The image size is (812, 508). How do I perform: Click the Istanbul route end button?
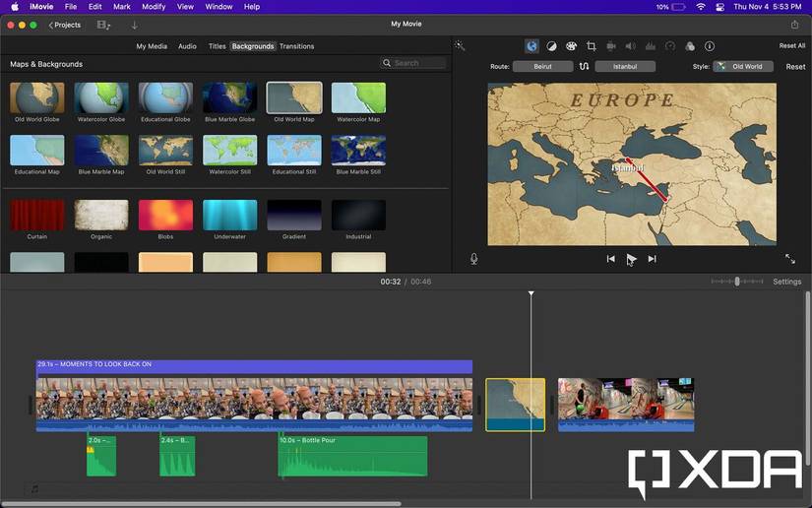tap(625, 66)
